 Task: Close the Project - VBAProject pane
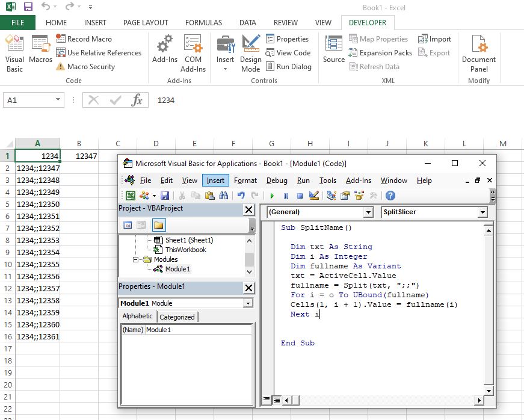click(x=248, y=209)
